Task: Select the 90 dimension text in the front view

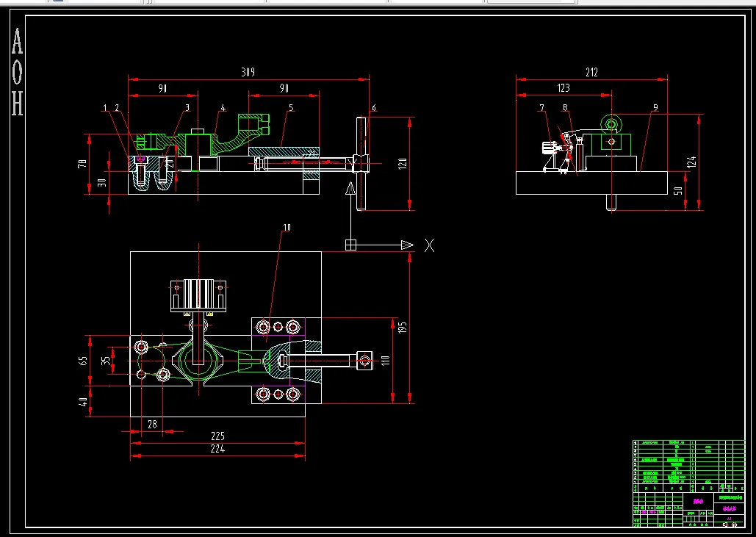Action: 284,88
